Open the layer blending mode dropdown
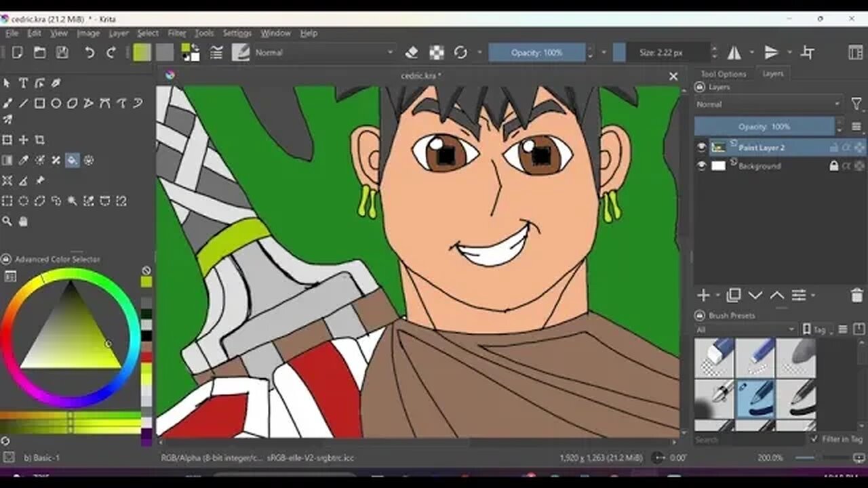 pos(768,104)
